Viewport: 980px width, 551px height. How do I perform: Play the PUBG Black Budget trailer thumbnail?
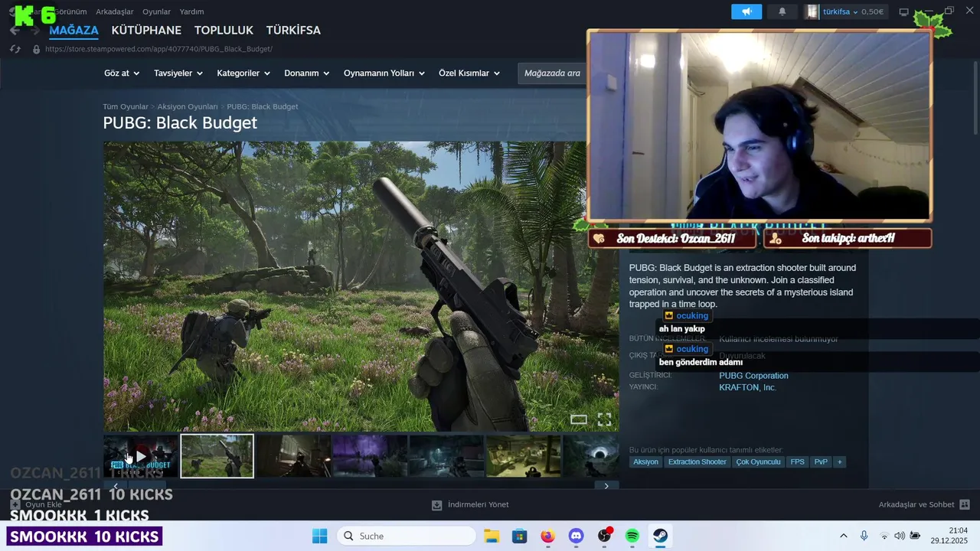click(141, 456)
